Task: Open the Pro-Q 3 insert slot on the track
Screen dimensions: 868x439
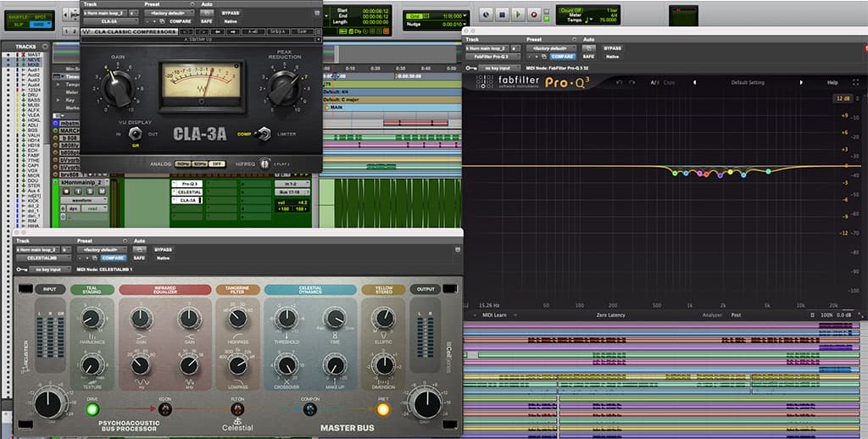Action: coord(187,184)
